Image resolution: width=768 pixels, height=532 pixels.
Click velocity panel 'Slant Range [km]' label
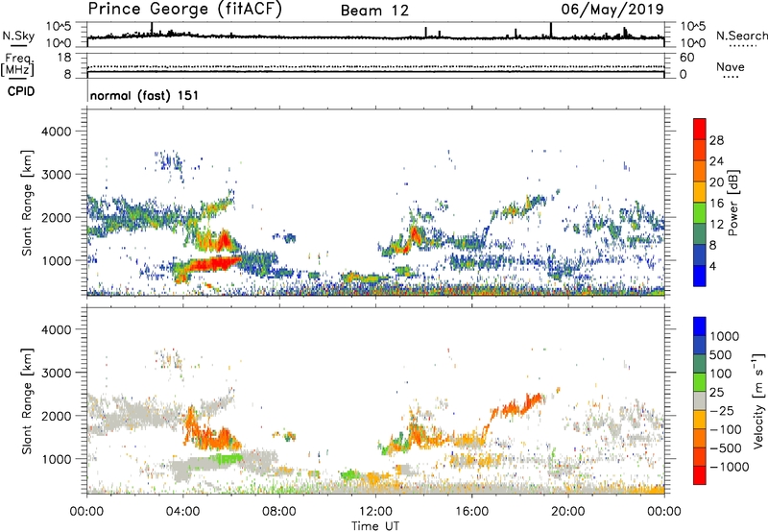[x=27, y=401]
